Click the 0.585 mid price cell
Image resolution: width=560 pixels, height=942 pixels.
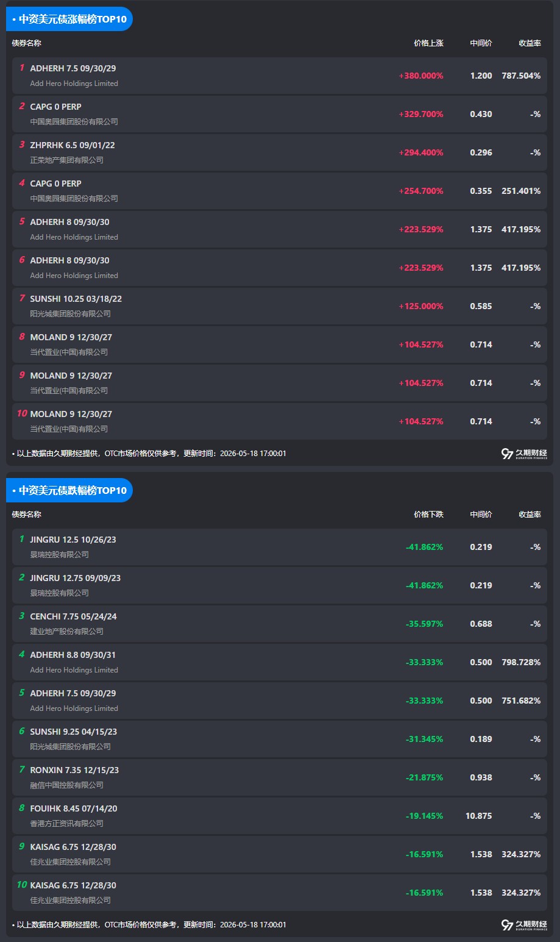click(x=481, y=307)
